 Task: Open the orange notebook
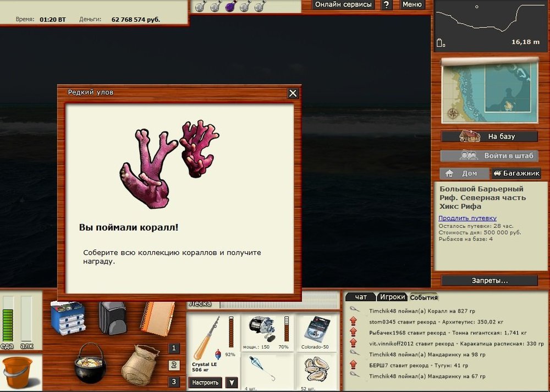pos(156,318)
